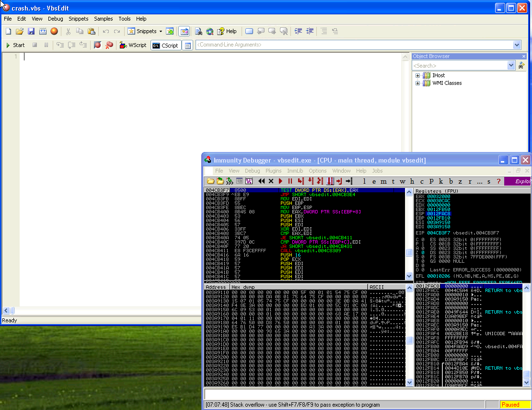Open the Command-Line Arguments dropdown arrow
The height and width of the screenshot is (410, 532).
click(517, 45)
